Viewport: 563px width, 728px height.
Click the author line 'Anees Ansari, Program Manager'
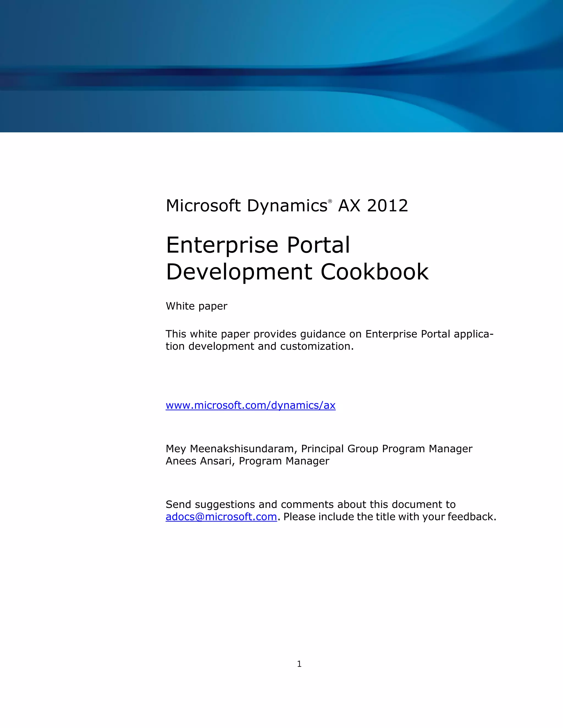click(247, 461)
